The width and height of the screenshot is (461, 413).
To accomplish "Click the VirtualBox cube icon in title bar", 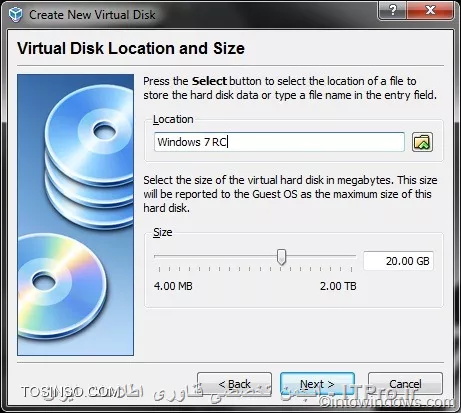I will pos(15,15).
